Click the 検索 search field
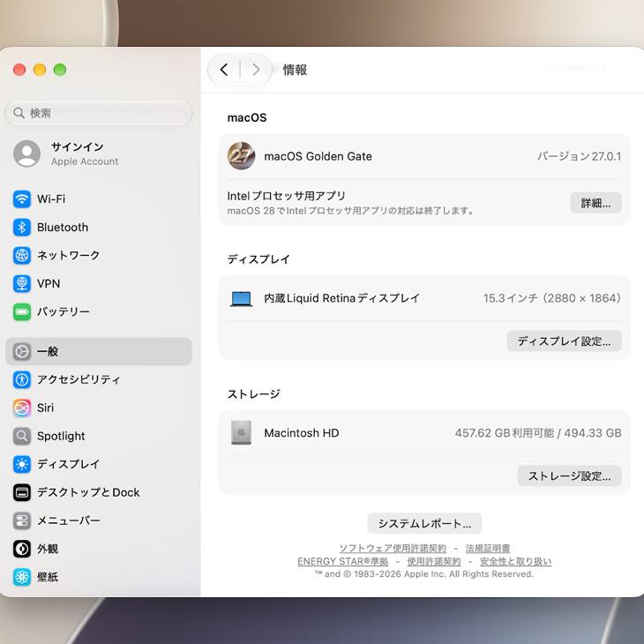Image resolution: width=644 pixels, height=644 pixels. point(99,113)
